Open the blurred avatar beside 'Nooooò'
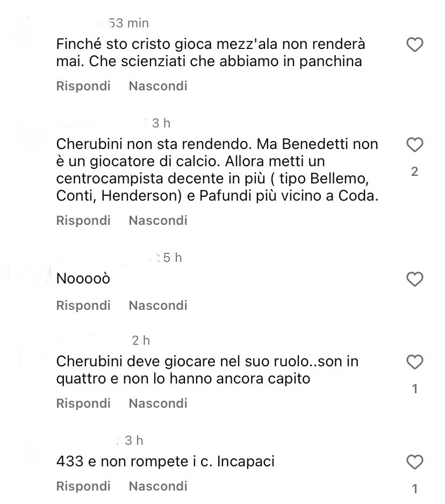 pyautogui.click(x=27, y=272)
